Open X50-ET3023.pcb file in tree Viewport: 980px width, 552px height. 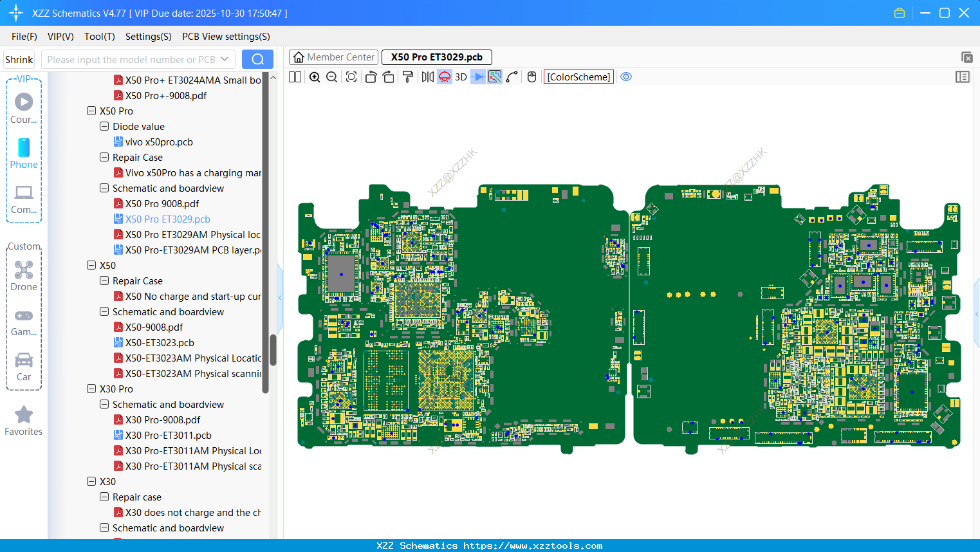click(160, 343)
